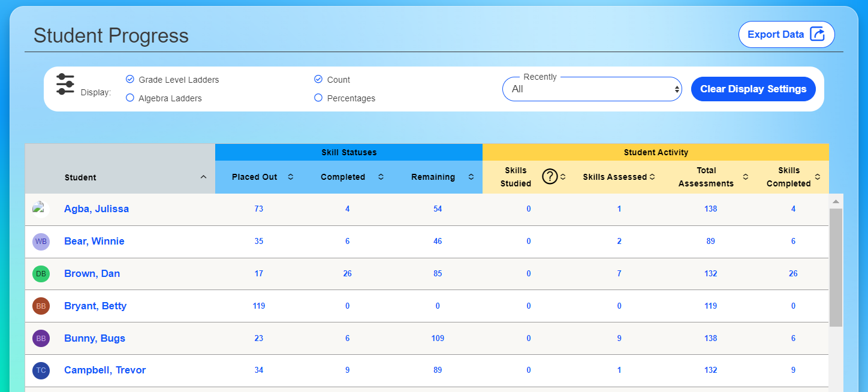Click Winnie Bear's WB avatar
The height and width of the screenshot is (392, 868).
point(41,242)
